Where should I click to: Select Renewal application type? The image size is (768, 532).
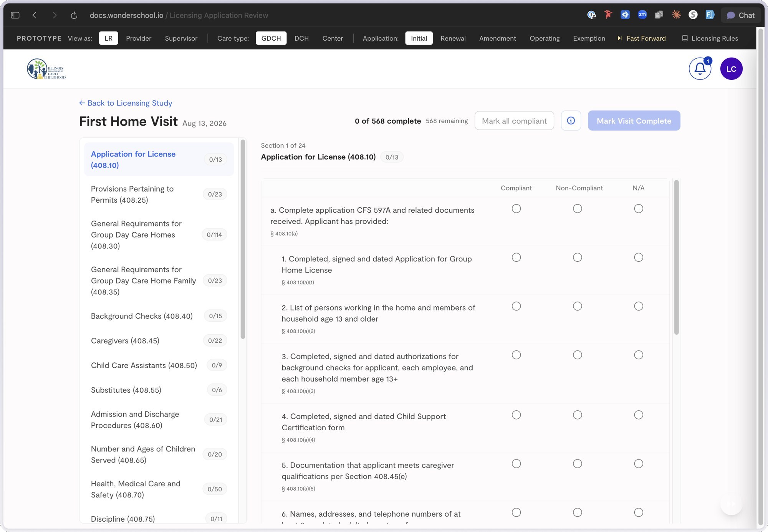(x=453, y=38)
